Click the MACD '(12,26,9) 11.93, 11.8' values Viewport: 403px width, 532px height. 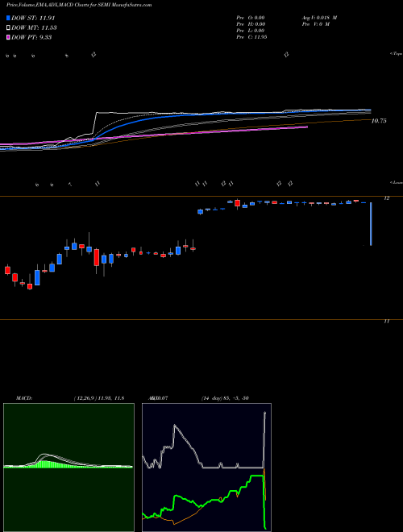tap(98, 398)
